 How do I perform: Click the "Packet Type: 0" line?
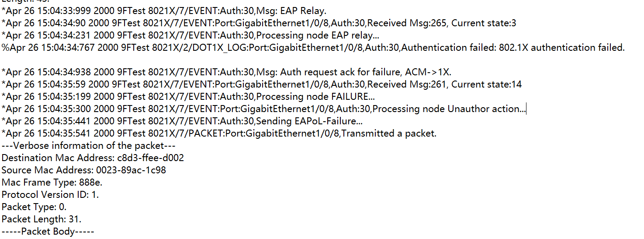34,207
